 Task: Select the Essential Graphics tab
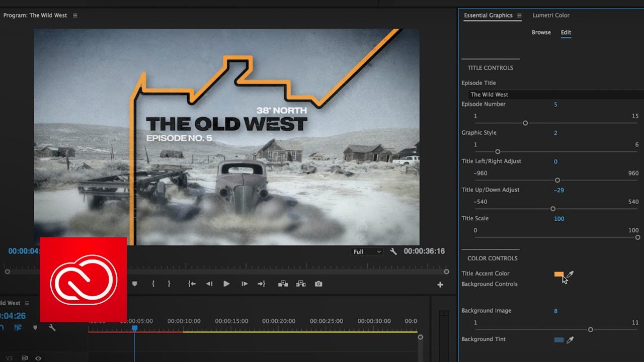pos(488,16)
